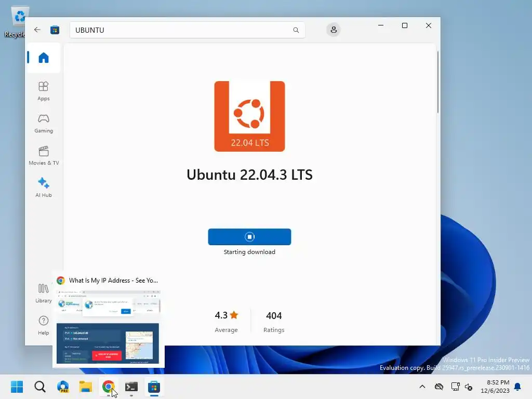
Task: Click the Microsoft Store logo icon
Action: coord(55,30)
